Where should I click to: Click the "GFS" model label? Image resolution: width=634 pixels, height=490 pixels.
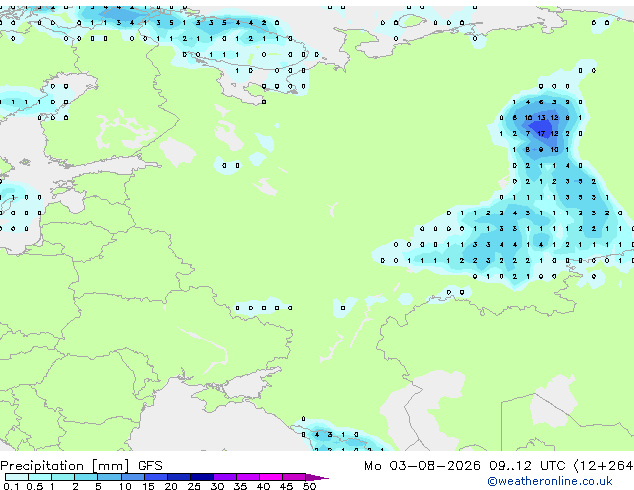150,466
